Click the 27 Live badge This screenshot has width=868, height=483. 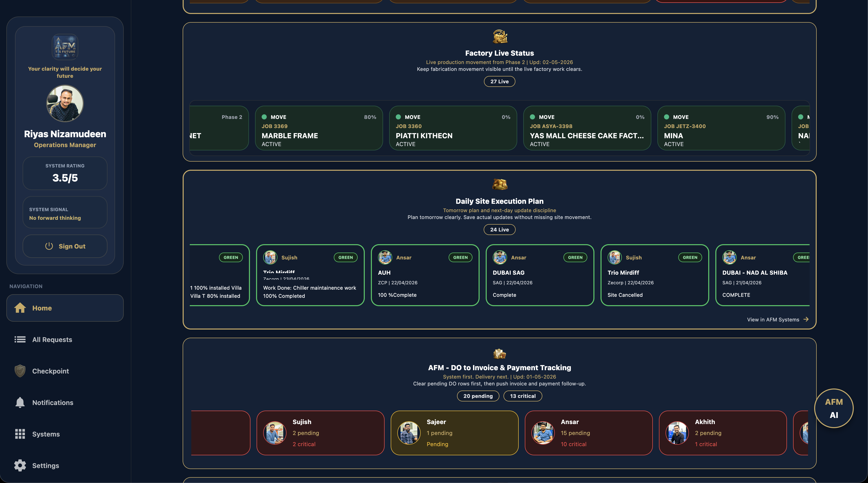(499, 81)
